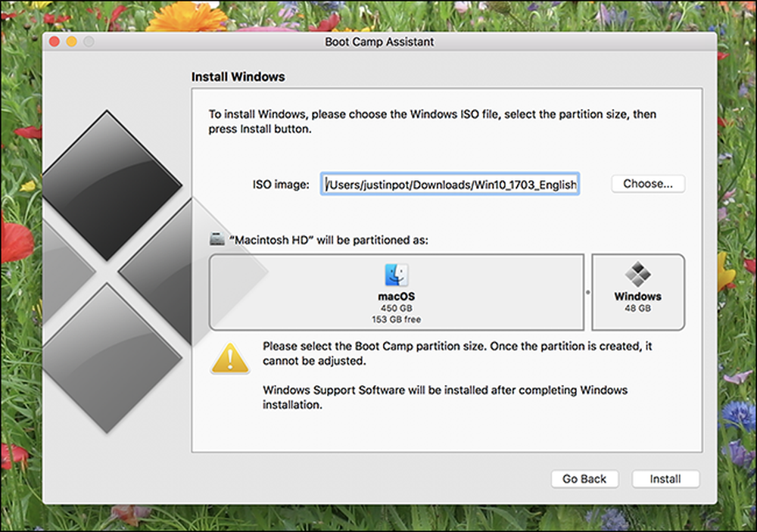This screenshot has height=532, width=757.
Task: Click the "Macintosh HD" will be partitioned text
Action: pyautogui.click(x=329, y=240)
